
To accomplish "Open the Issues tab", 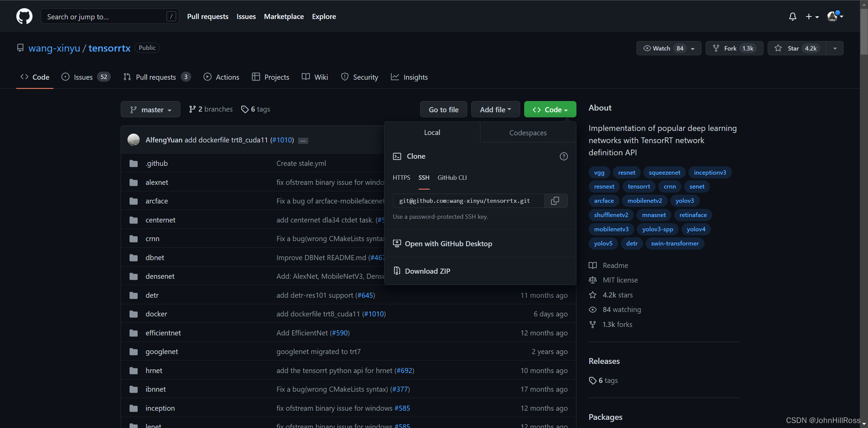I will [x=86, y=77].
